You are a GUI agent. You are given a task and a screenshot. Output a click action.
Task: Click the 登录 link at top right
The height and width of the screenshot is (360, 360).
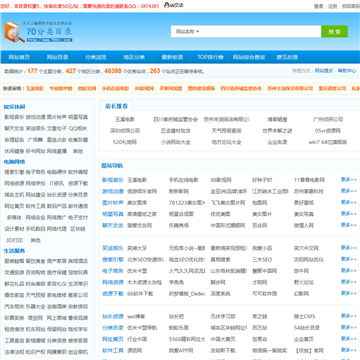click(319, 6)
